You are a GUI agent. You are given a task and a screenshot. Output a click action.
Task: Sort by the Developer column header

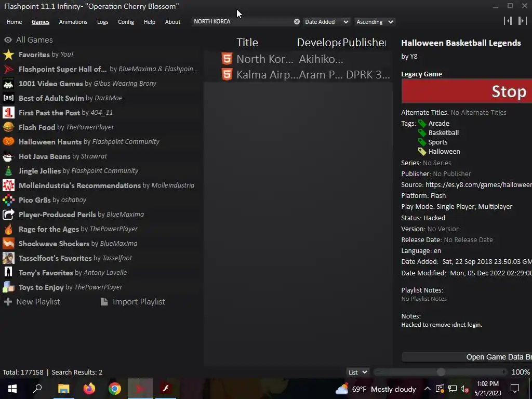pyautogui.click(x=319, y=43)
